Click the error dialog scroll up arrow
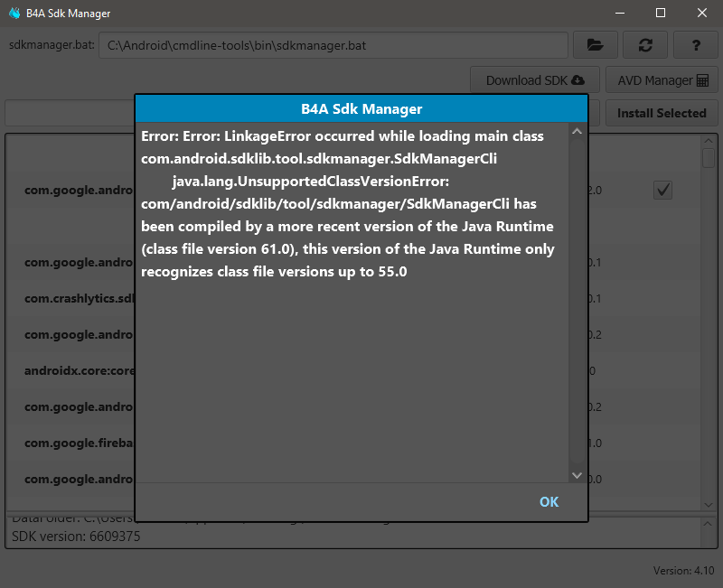The image size is (723, 588). 577,132
